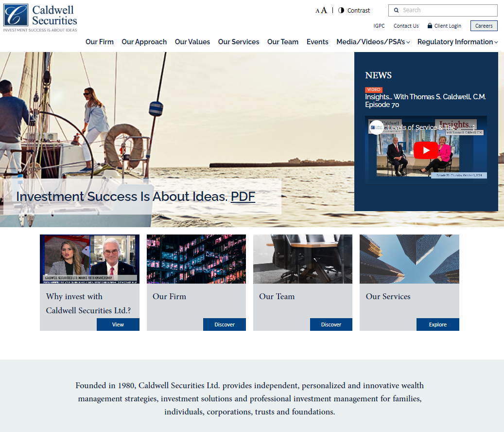Viewport: 504px width, 432px height.
Task: Click the Why invest with Caldwell Securities title
Action: pyautogui.click(x=88, y=304)
